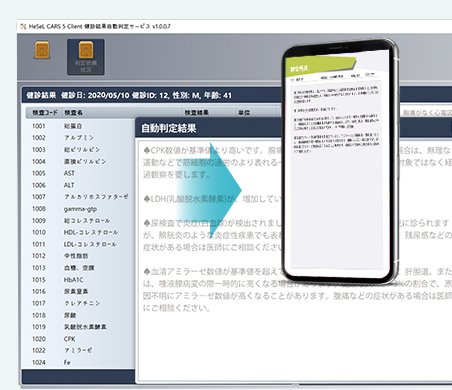Sort by the 検査コード column header
Viewport: 452px width, 390px height.
pyautogui.click(x=45, y=113)
